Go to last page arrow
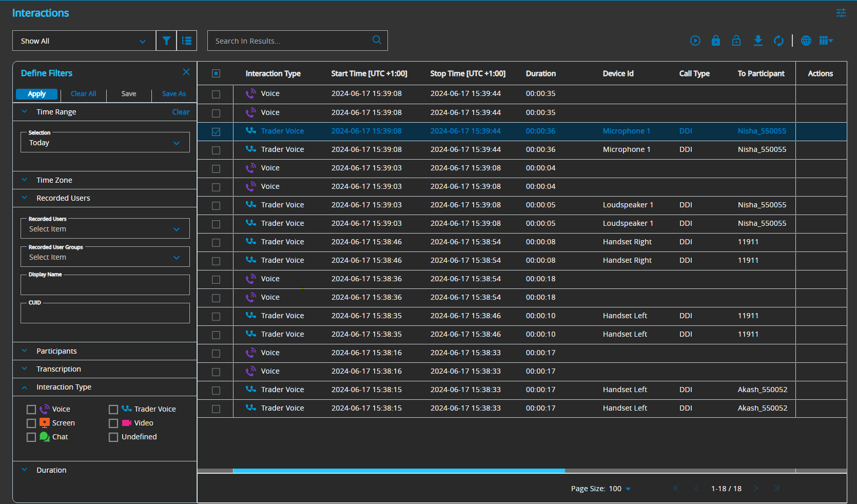This screenshot has width=857, height=504. pos(776,489)
